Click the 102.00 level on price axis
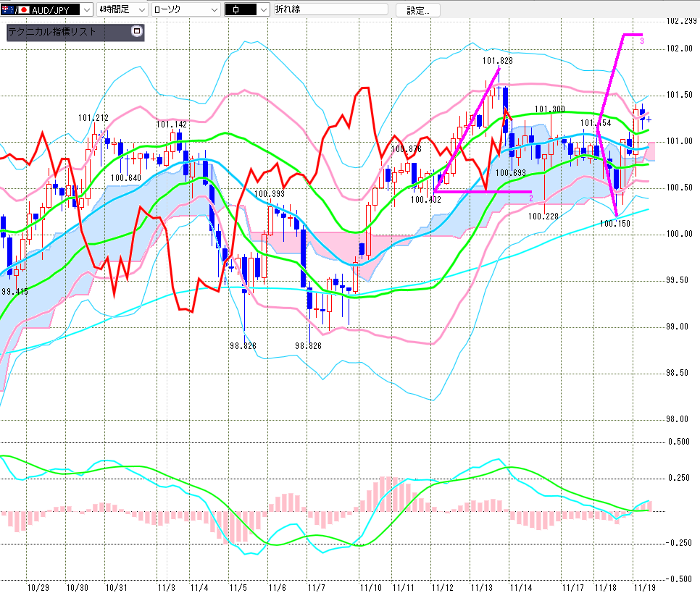This screenshot has height=593, width=700. tap(680, 49)
